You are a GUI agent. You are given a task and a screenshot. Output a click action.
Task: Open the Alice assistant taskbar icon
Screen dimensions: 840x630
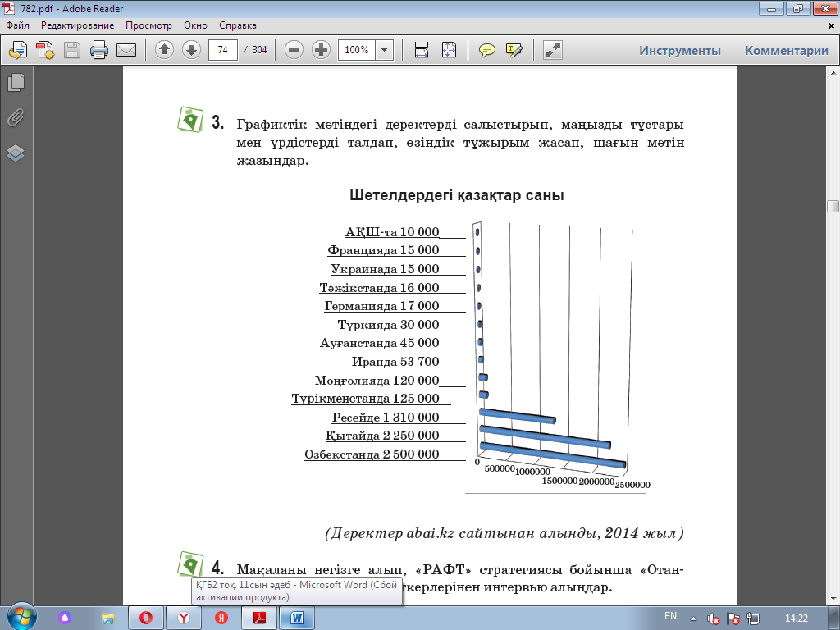point(65,618)
